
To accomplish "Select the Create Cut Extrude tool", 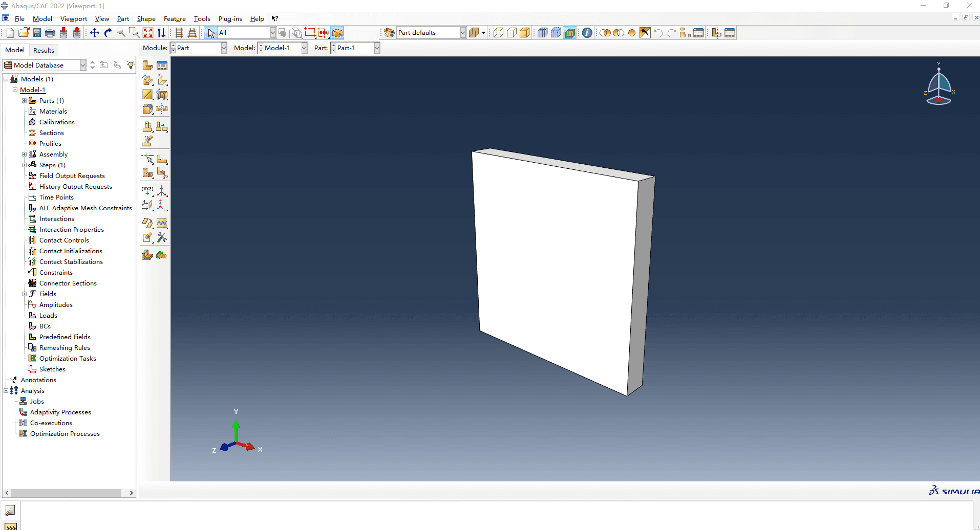I will click(x=162, y=95).
